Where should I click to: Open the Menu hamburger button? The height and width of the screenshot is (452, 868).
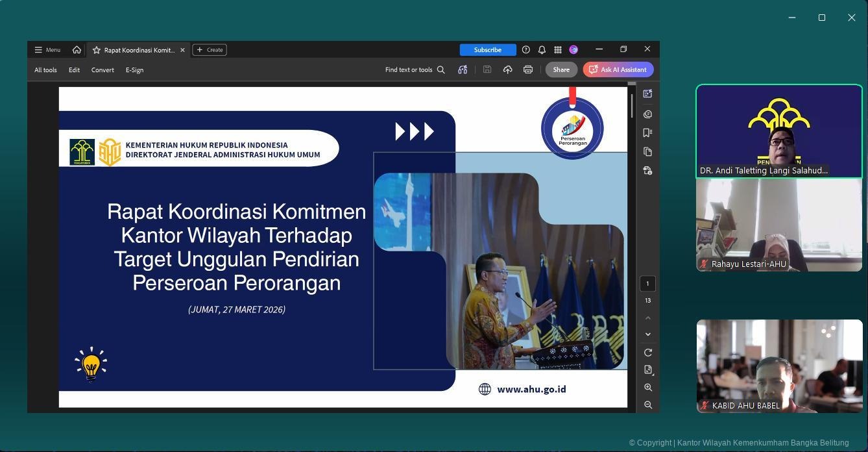[47, 49]
